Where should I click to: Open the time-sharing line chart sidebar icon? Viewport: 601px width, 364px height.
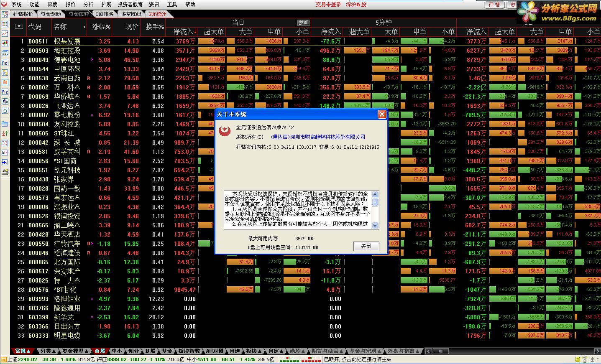click(x=5, y=33)
